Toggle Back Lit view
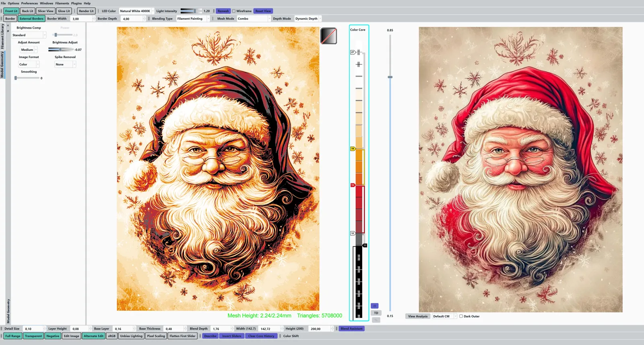 pos(28,11)
